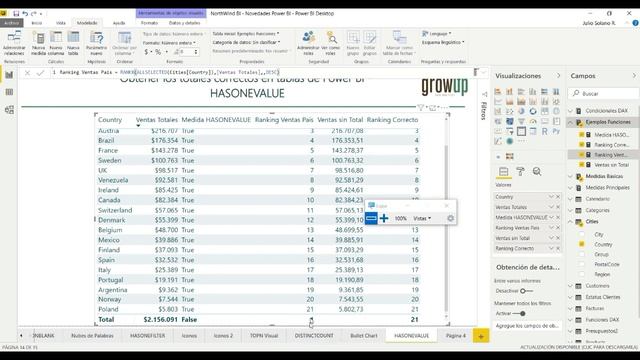Open the Analytics magnifier icon
This screenshot has height=360, width=640.
tap(537, 172)
